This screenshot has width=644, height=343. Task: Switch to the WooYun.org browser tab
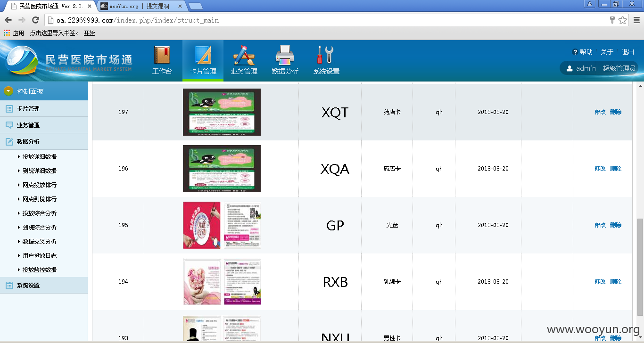point(141,6)
